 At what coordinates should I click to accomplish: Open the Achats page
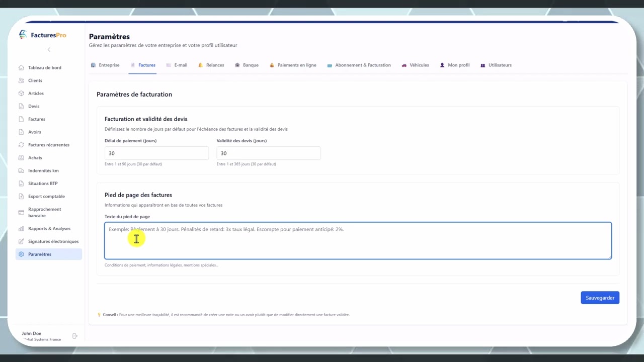click(49, 158)
